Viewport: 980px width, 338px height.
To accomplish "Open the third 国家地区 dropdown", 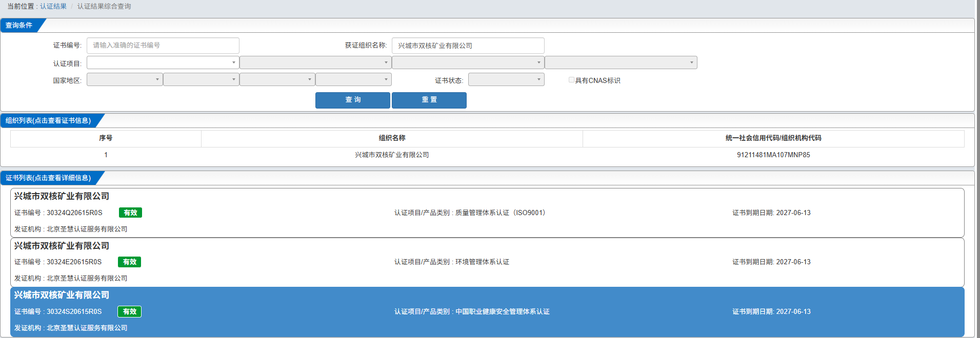I will click(x=277, y=79).
